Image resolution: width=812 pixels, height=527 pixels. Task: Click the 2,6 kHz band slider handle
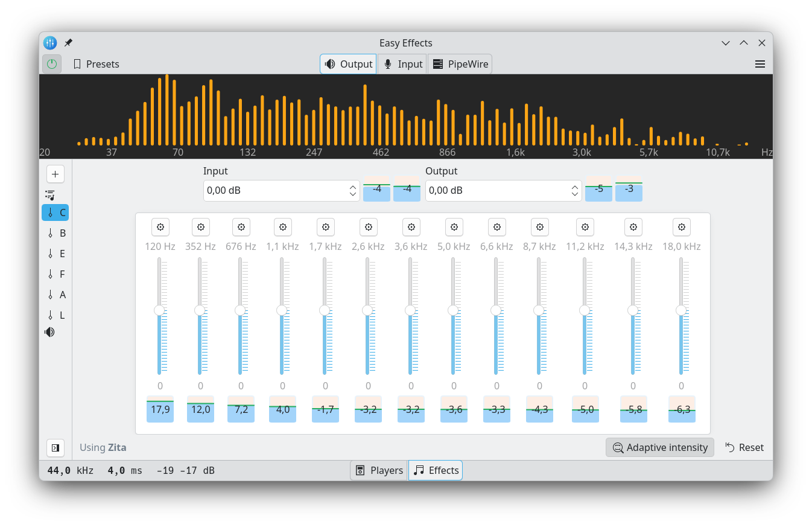point(367,310)
